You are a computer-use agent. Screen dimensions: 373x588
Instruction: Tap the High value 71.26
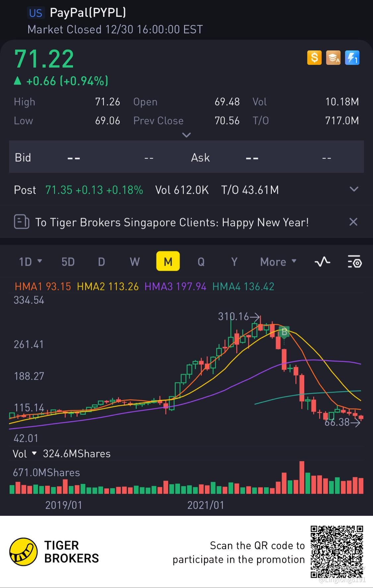coord(107,102)
